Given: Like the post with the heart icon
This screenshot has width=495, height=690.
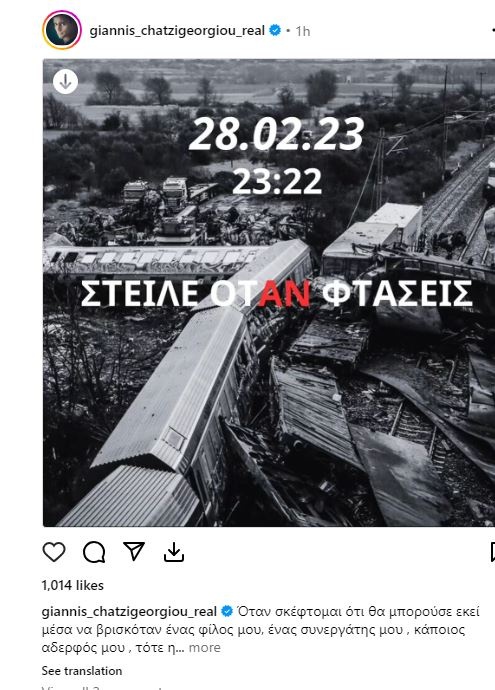Looking at the screenshot, I should 54,552.
